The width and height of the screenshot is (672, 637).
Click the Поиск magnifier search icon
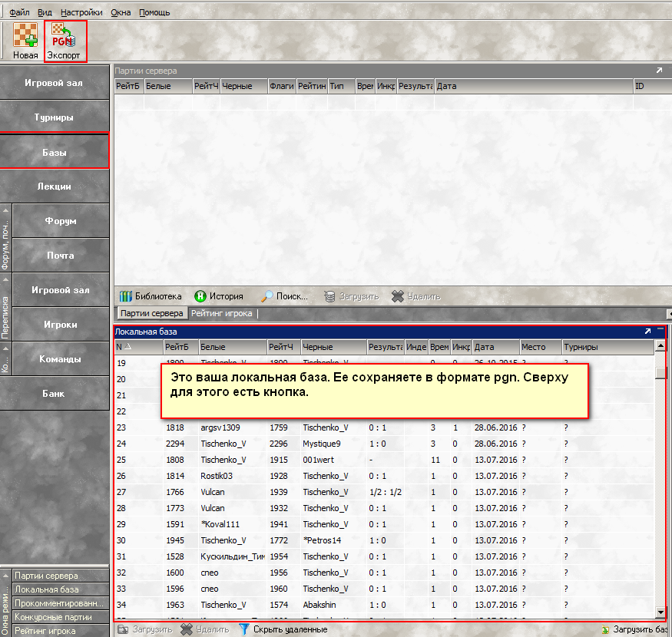coord(267,296)
